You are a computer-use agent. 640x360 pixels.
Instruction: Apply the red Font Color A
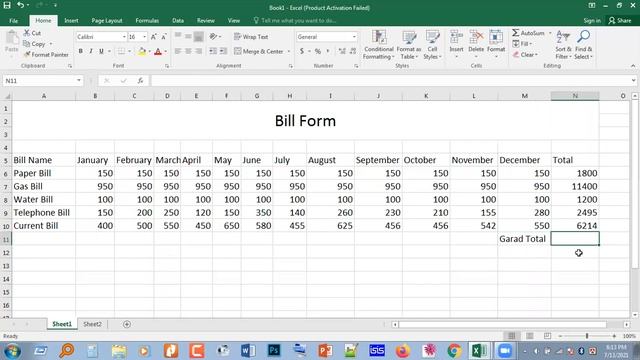point(158,51)
